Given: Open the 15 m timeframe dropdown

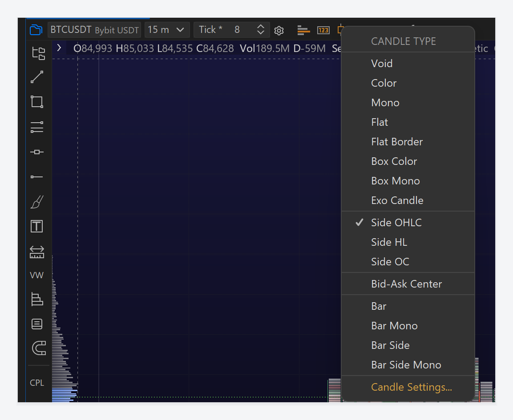Looking at the screenshot, I should point(167,30).
